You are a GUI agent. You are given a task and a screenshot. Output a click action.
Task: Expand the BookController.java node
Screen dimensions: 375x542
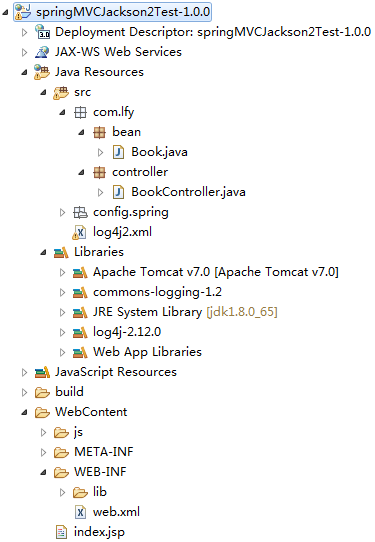coord(100,192)
